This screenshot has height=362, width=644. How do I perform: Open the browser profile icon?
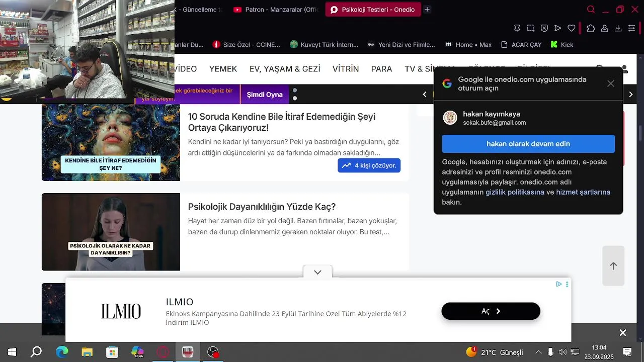604,28
